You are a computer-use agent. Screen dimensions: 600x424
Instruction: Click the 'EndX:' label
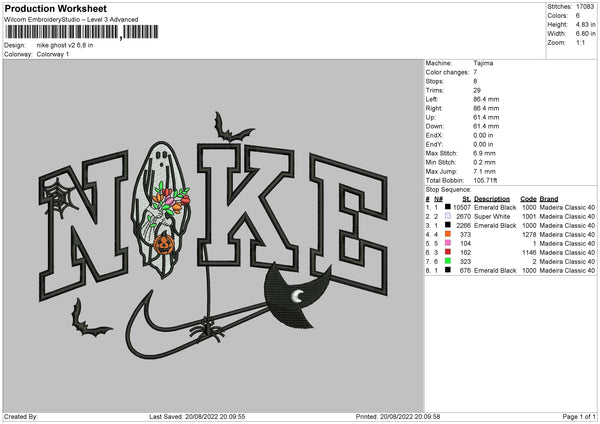pos(434,135)
